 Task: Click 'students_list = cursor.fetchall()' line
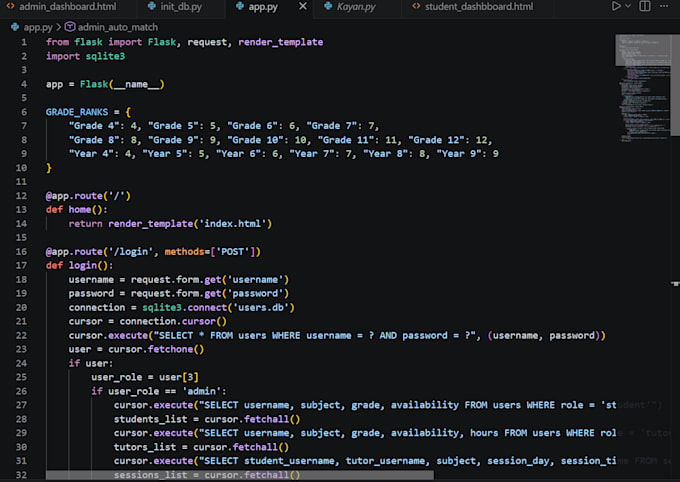click(x=207, y=419)
